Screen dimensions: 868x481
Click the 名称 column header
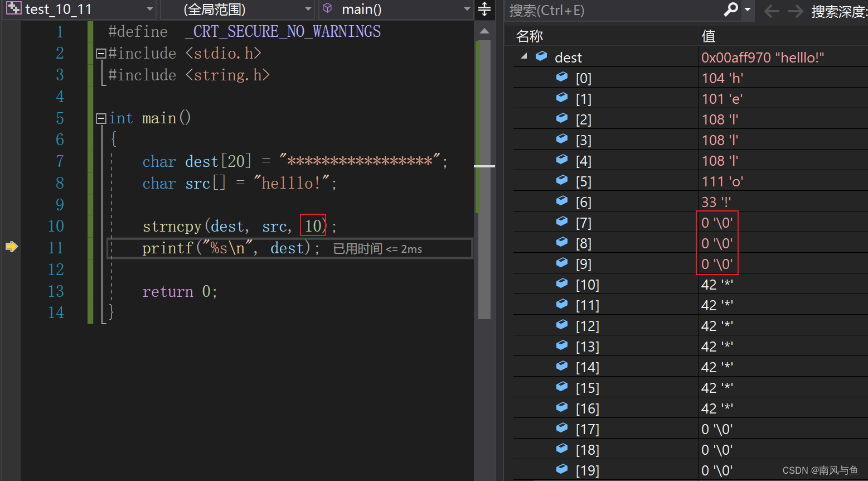tap(530, 36)
